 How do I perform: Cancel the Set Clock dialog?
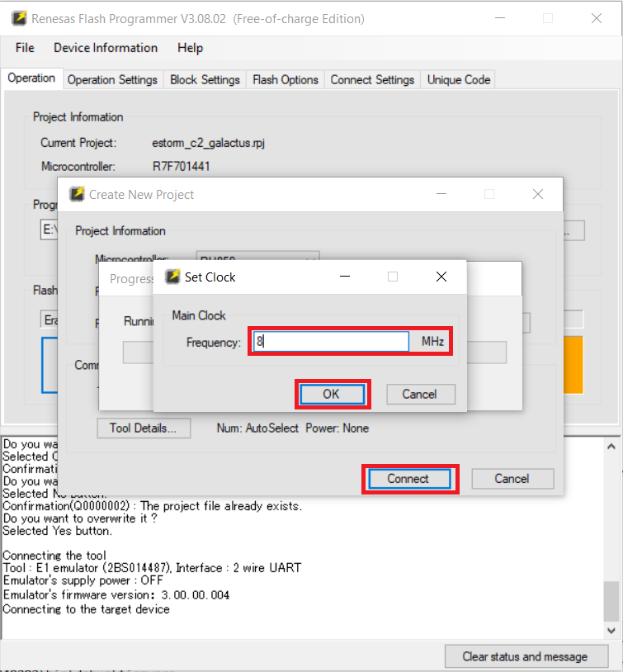[x=420, y=394]
